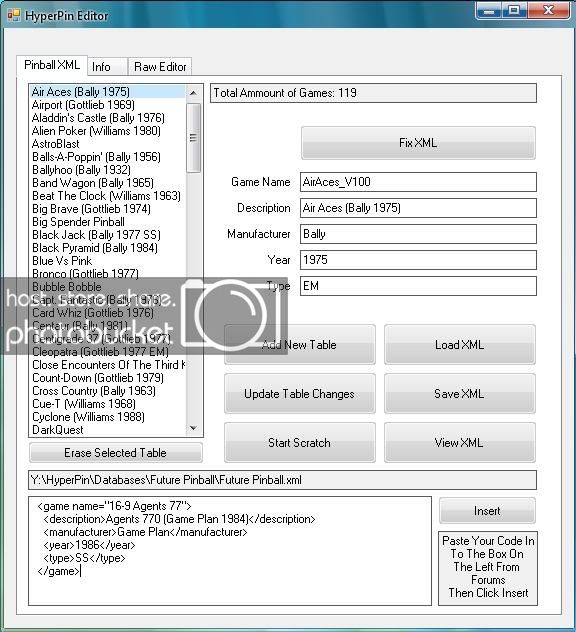Select Cross Country (Bally 1963)

click(x=108, y=391)
